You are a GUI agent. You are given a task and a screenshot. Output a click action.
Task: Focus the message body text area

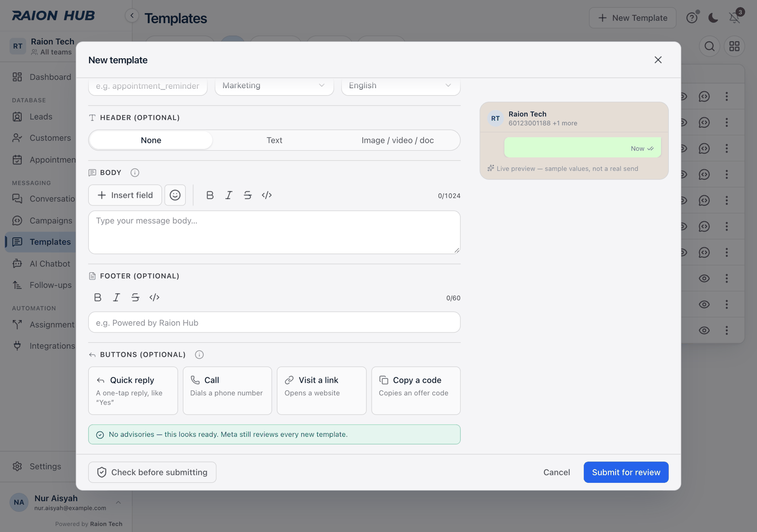pyautogui.click(x=274, y=232)
